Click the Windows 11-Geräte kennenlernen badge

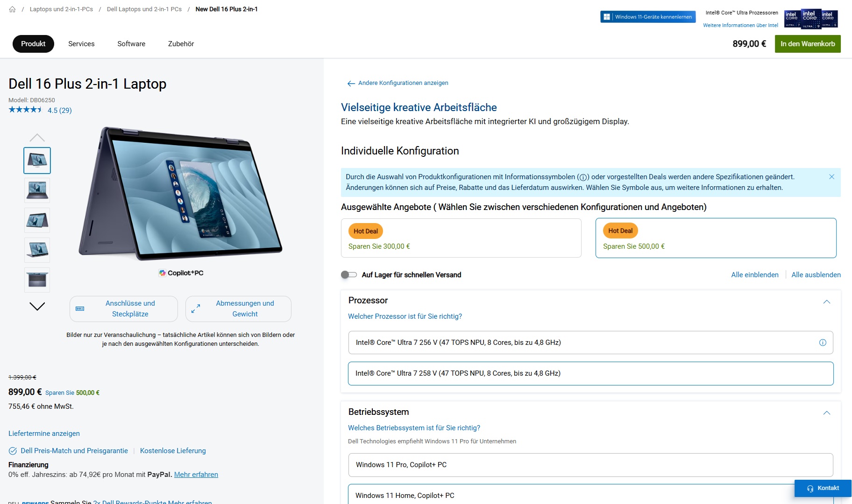[x=648, y=17]
